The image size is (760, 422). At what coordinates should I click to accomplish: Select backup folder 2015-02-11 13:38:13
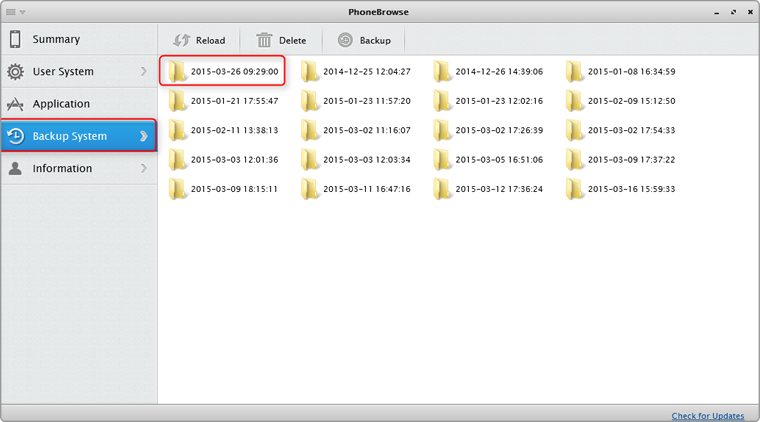(x=223, y=130)
